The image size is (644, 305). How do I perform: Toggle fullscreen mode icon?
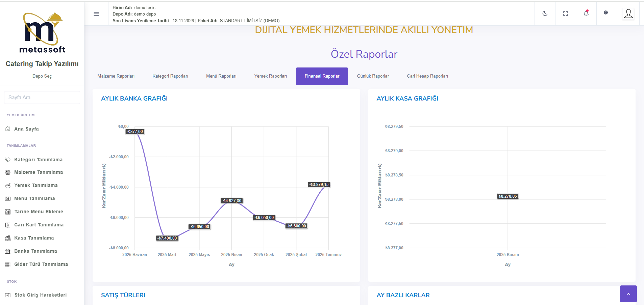click(566, 13)
